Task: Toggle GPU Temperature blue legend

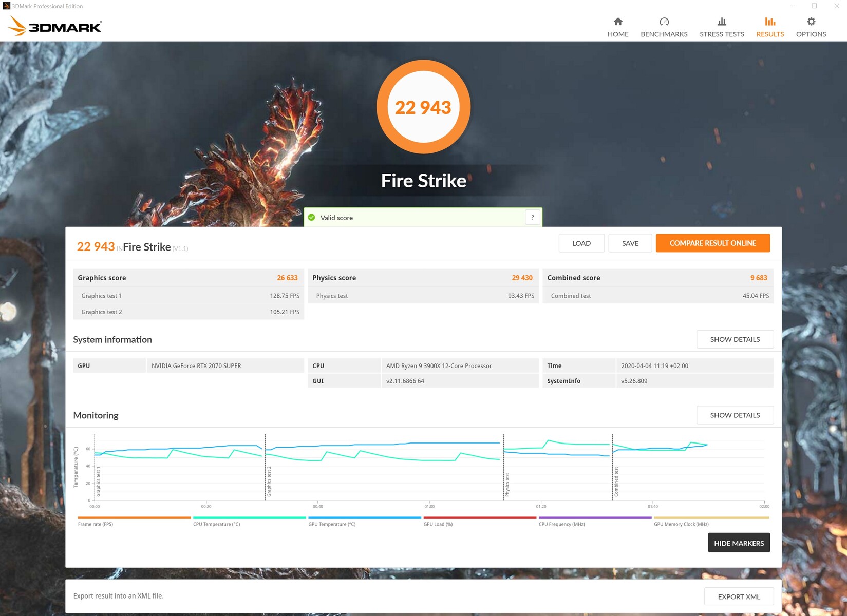Action: (x=365, y=521)
